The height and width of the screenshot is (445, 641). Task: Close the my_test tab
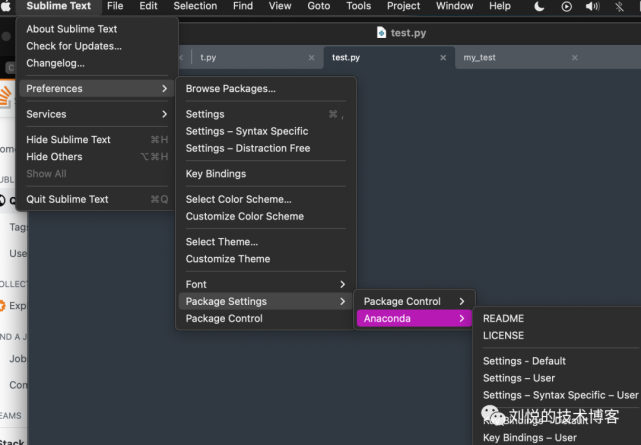(574, 58)
